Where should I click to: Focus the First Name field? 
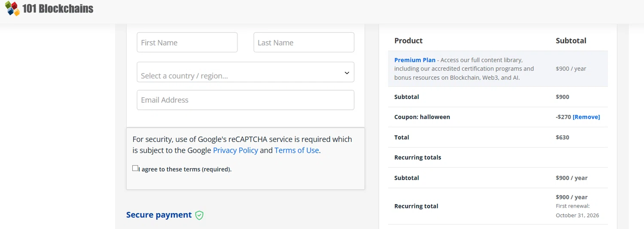187,42
